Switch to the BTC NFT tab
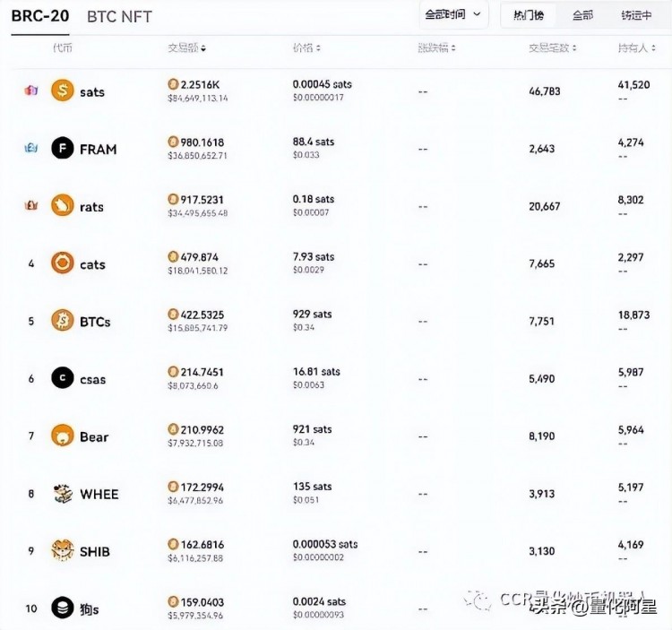This screenshot has width=672, height=630. tap(119, 17)
